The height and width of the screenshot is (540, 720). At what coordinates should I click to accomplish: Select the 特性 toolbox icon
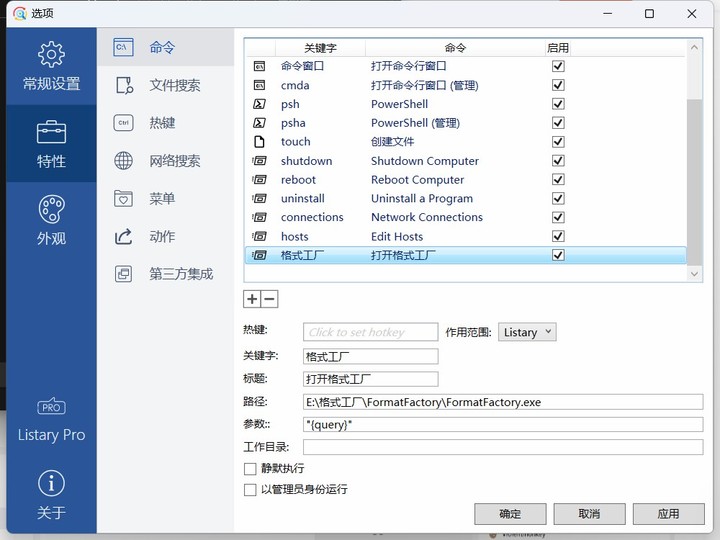(51, 132)
